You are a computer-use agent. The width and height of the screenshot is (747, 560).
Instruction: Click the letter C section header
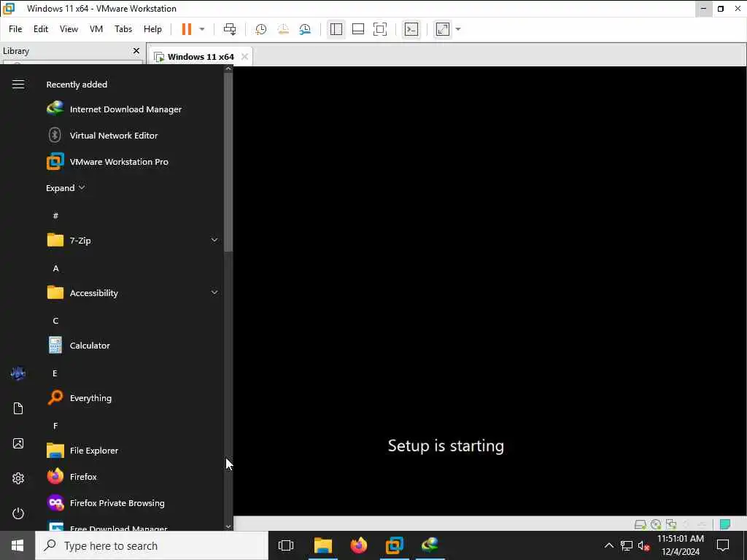pos(55,321)
